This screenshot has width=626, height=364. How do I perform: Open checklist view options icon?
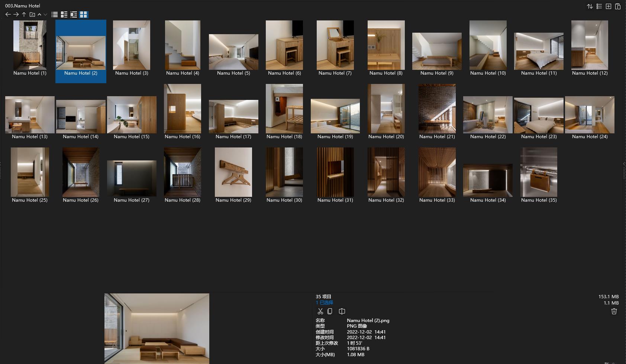click(x=599, y=6)
